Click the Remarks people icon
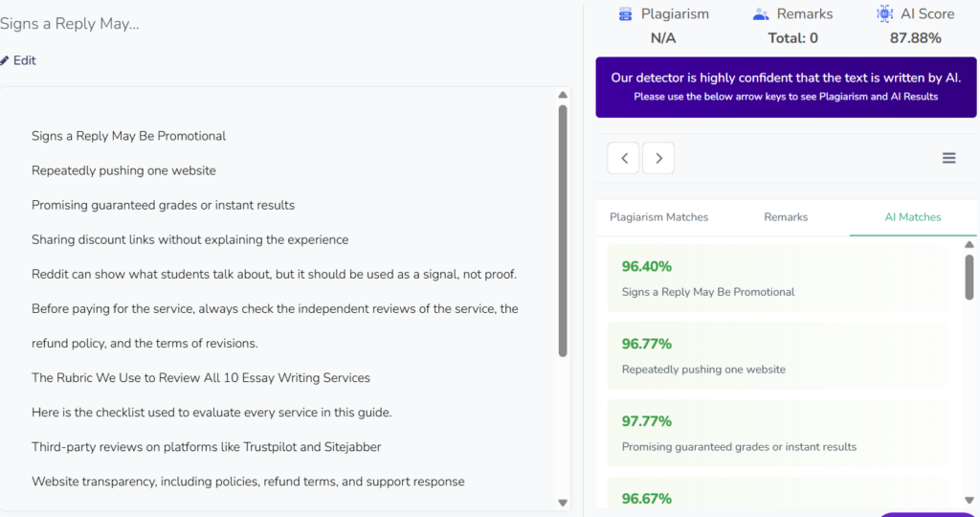The height and width of the screenshot is (517, 980). pyautogui.click(x=761, y=13)
